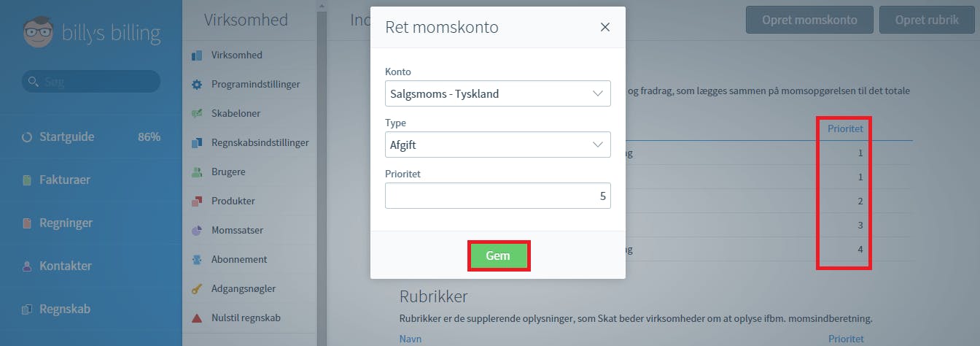This screenshot has width=980, height=346.
Task: Click the Abonnement icon
Action: click(x=196, y=260)
